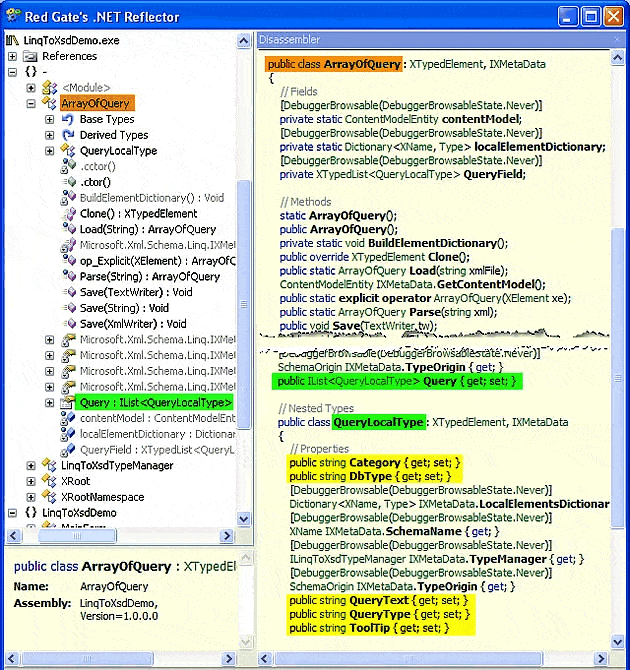Click the Load(String) method icon
This screenshot has height=670, width=630.
pyautogui.click(x=70, y=229)
